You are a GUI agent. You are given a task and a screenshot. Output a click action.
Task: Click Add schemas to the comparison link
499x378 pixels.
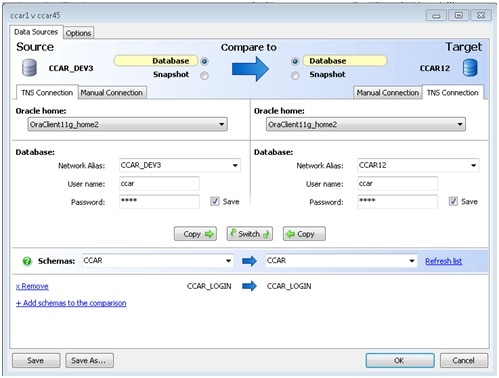pyautogui.click(x=71, y=303)
